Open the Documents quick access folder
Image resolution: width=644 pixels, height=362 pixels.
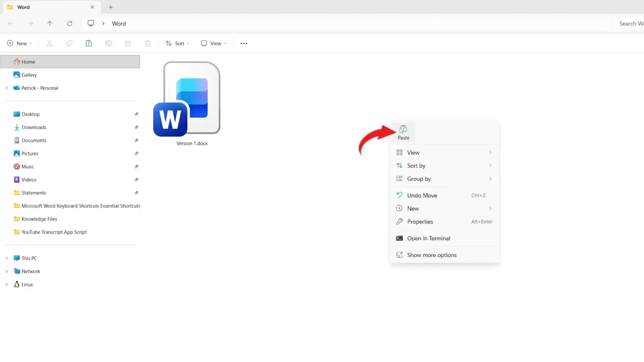(x=70, y=140)
